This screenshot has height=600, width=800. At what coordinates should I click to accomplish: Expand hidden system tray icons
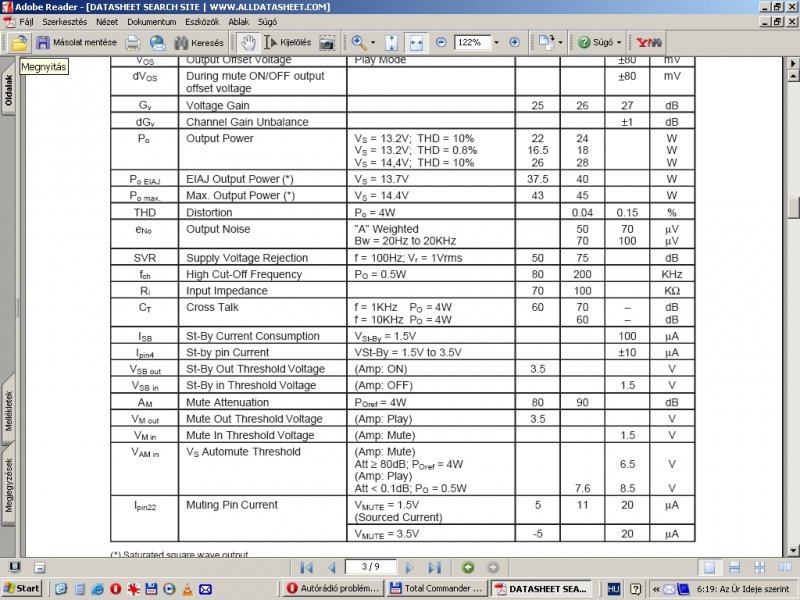pyautogui.click(x=656, y=589)
